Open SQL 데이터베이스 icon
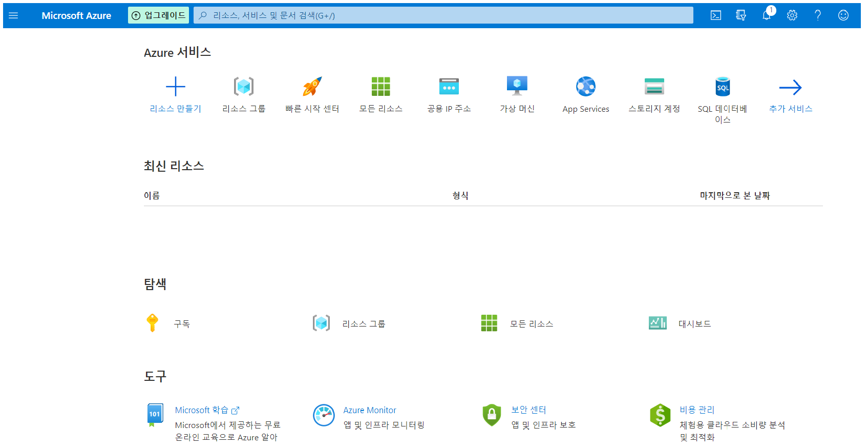 [x=723, y=87]
